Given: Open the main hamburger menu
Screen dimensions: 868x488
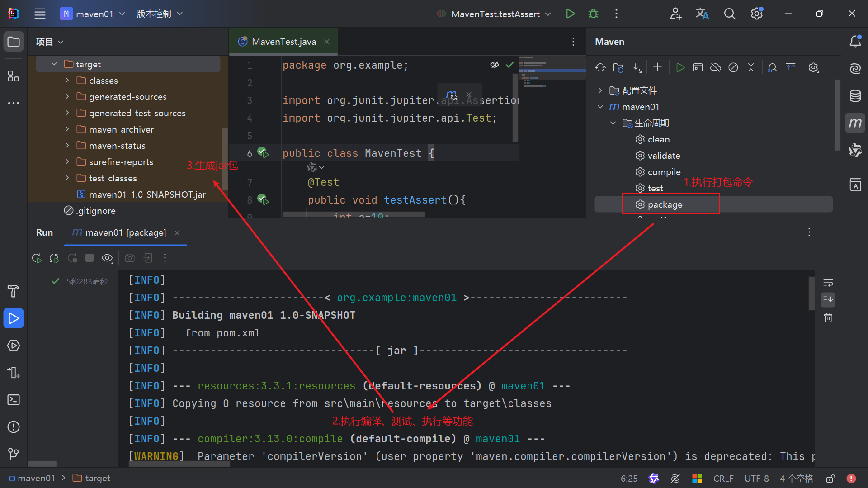Looking at the screenshot, I should tap(40, 14).
